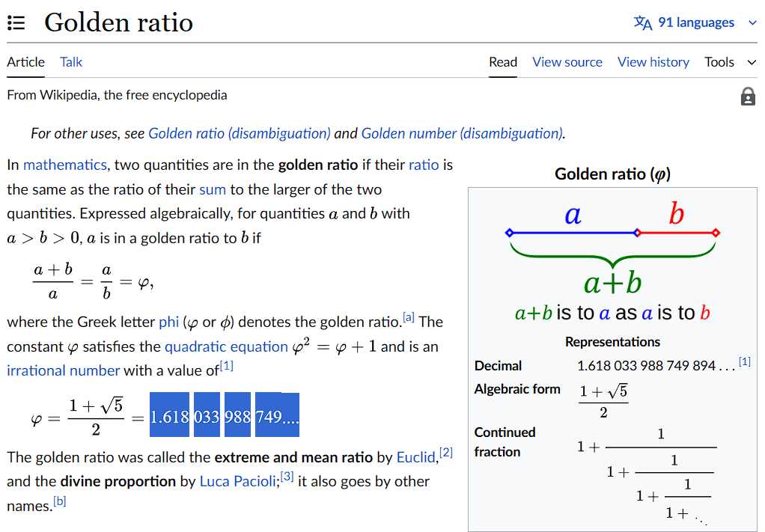This screenshot has height=532, width=765.
Task: Click the translate languages icon
Action: point(642,22)
